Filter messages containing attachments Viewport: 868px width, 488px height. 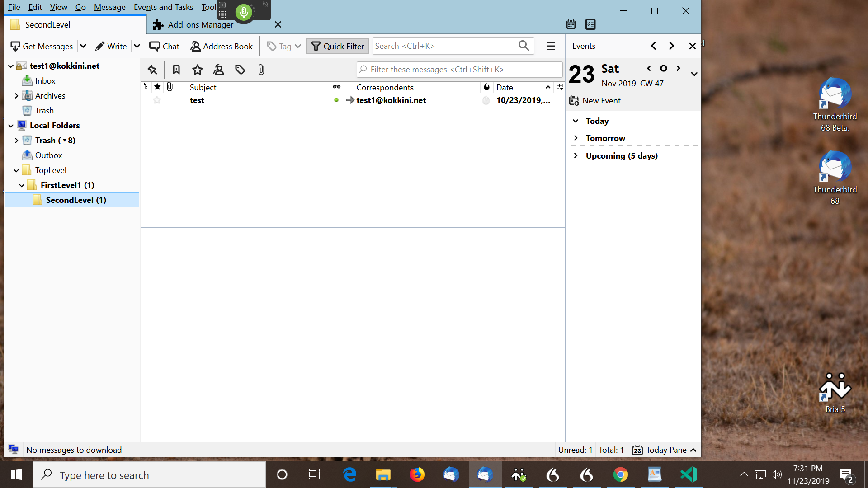(x=260, y=70)
